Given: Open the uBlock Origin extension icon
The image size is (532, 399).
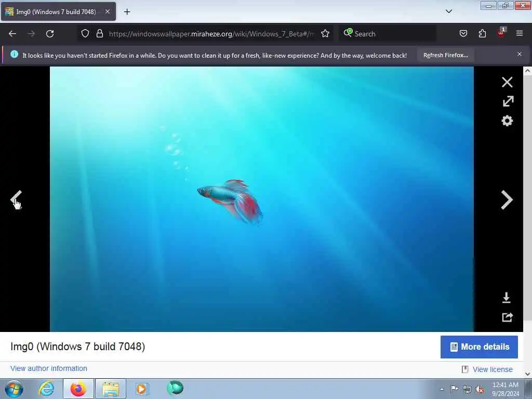Looking at the screenshot, I should [501, 33].
